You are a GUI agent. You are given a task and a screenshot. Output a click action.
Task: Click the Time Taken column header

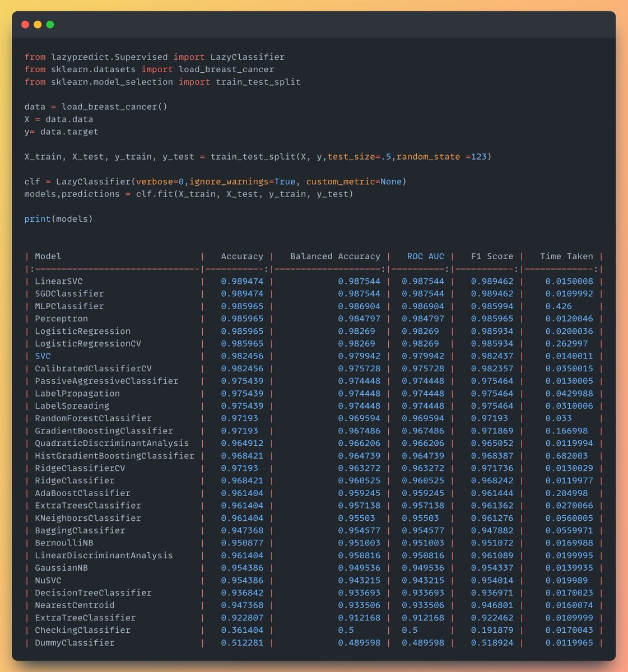click(566, 256)
